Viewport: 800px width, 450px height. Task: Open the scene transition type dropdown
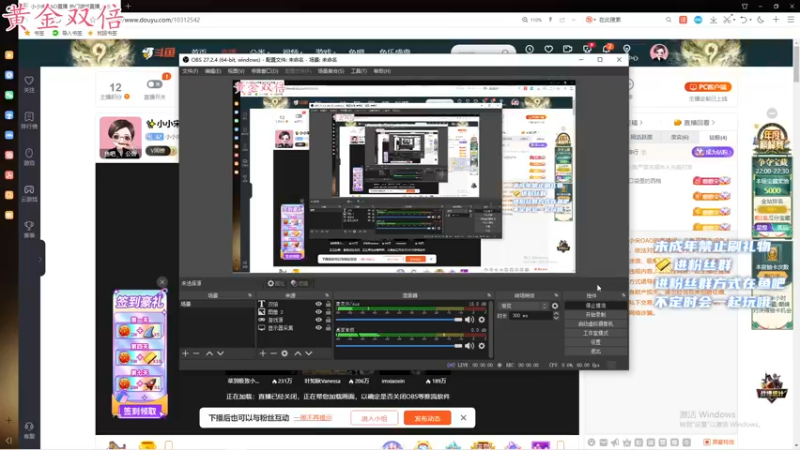(524, 306)
